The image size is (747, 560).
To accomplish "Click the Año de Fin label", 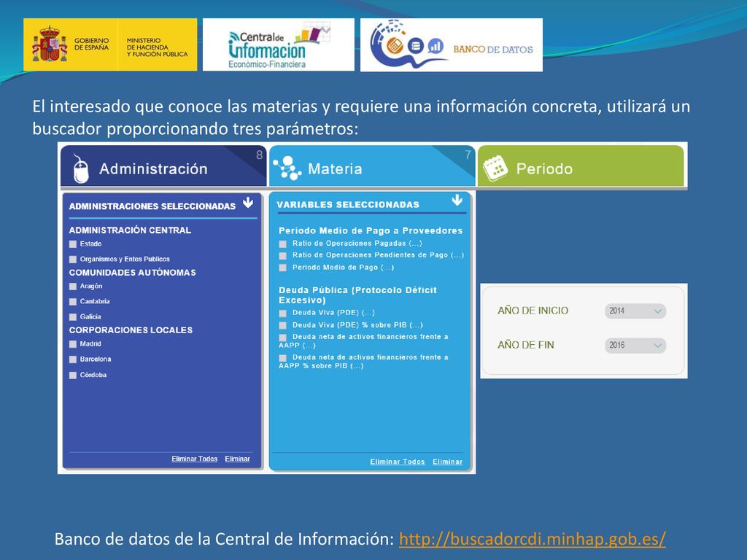I will click(x=525, y=345).
